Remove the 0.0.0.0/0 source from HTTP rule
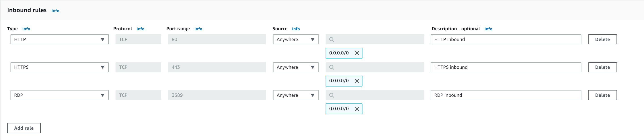This screenshot has height=140, width=644. 357,53
